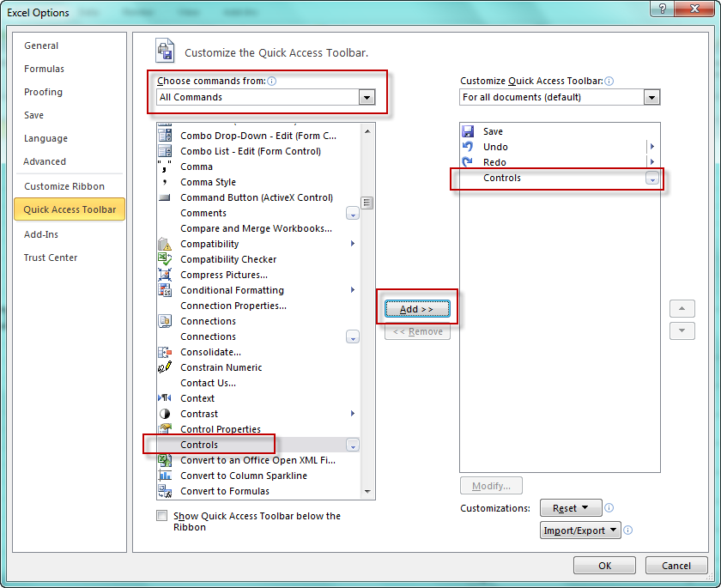Expand the Compatibility submenu arrow
Viewport: 721px width, 588px height.
click(353, 243)
